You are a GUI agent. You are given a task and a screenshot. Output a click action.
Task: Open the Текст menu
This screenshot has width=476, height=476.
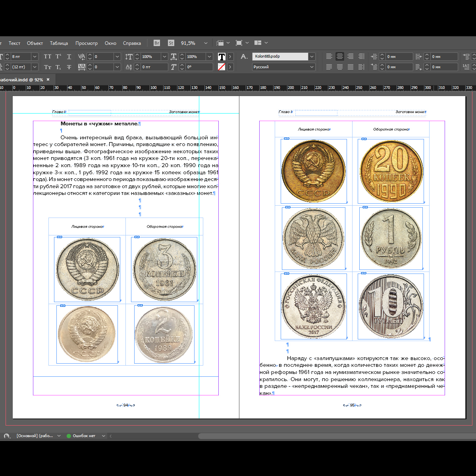[x=14, y=43]
